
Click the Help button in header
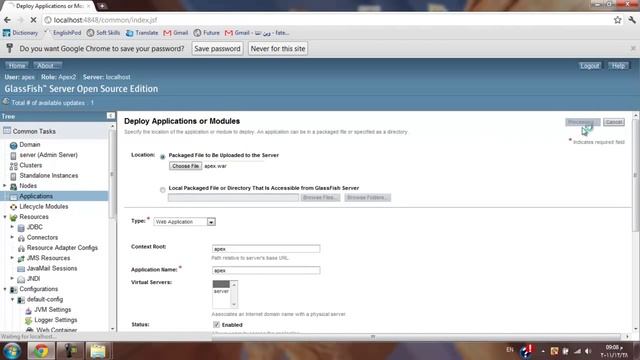point(618,66)
